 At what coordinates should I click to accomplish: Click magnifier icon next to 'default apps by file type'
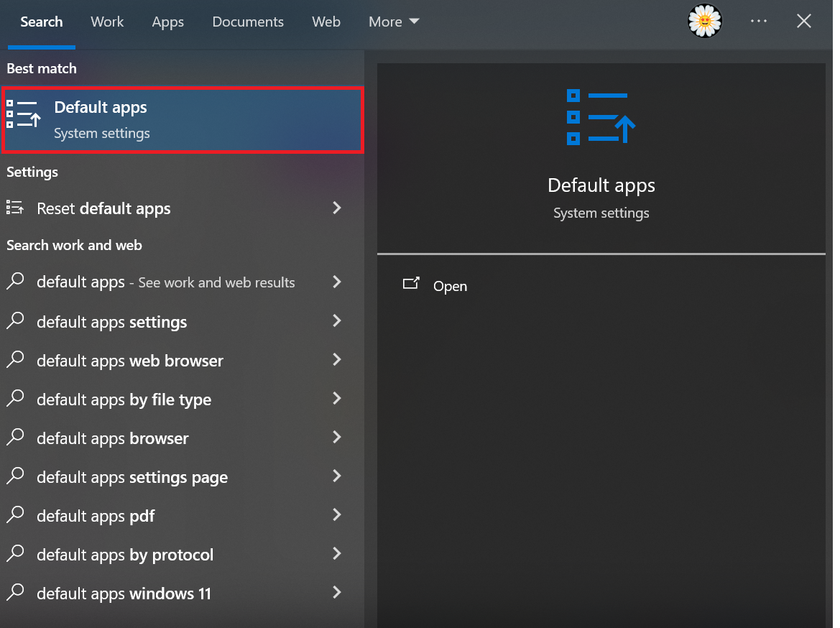(x=15, y=398)
